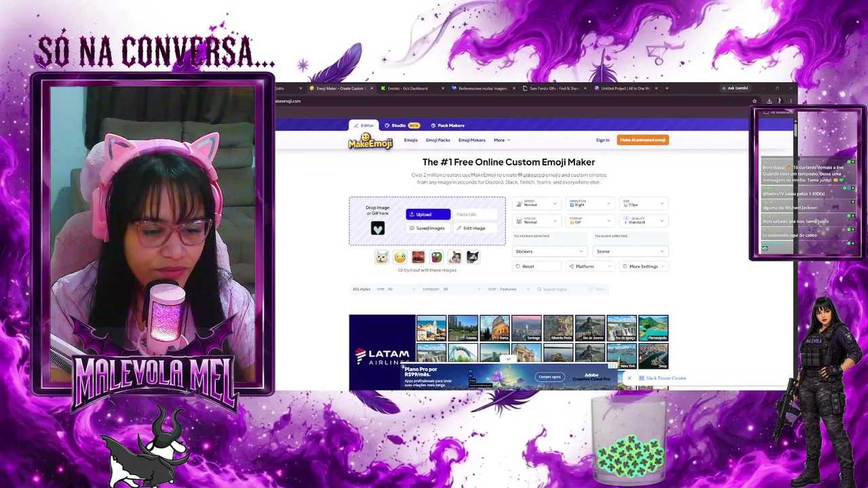Switch to the Emotes - Kick Dashboard browser tab
The width and height of the screenshot is (868, 488).
pos(412,88)
